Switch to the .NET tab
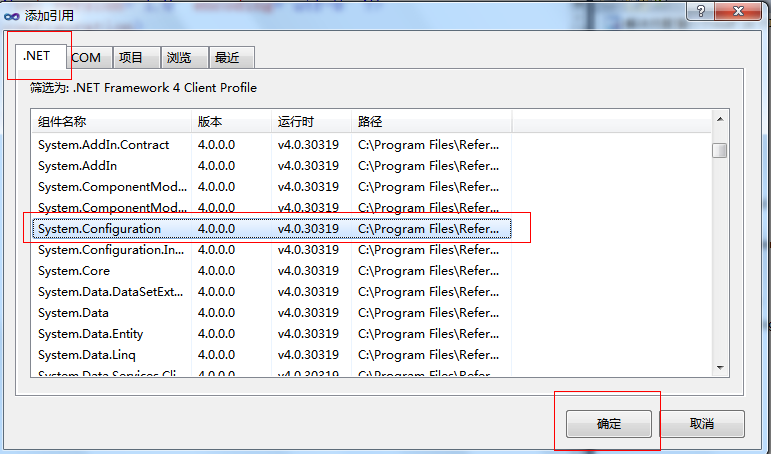The image size is (771, 454). (39, 57)
